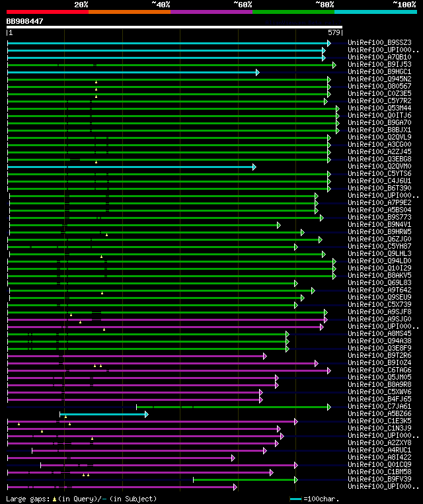Select the UniRef100_C5Y7R2 label

(x=379, y=101)
